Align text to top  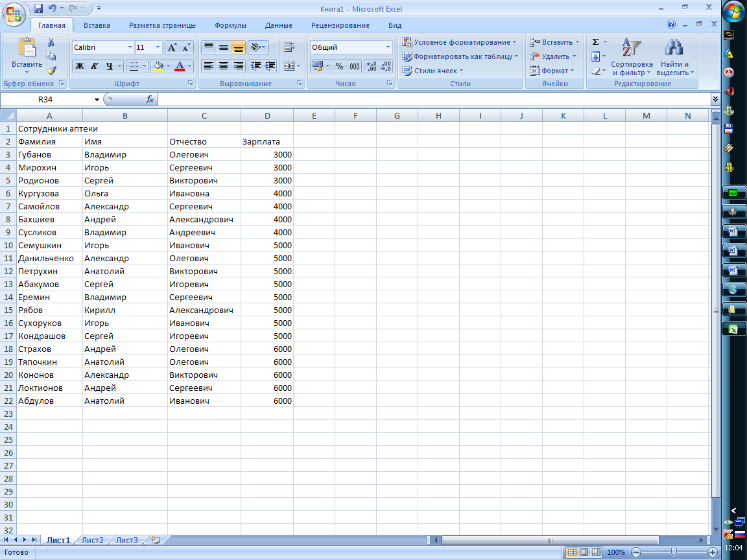pyautogui.click(x=209, y=47)
